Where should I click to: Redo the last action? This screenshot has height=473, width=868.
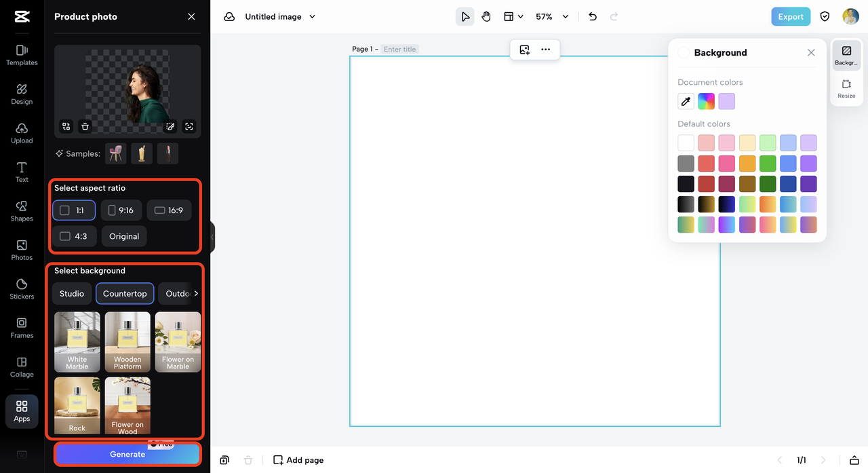[614, 16]
